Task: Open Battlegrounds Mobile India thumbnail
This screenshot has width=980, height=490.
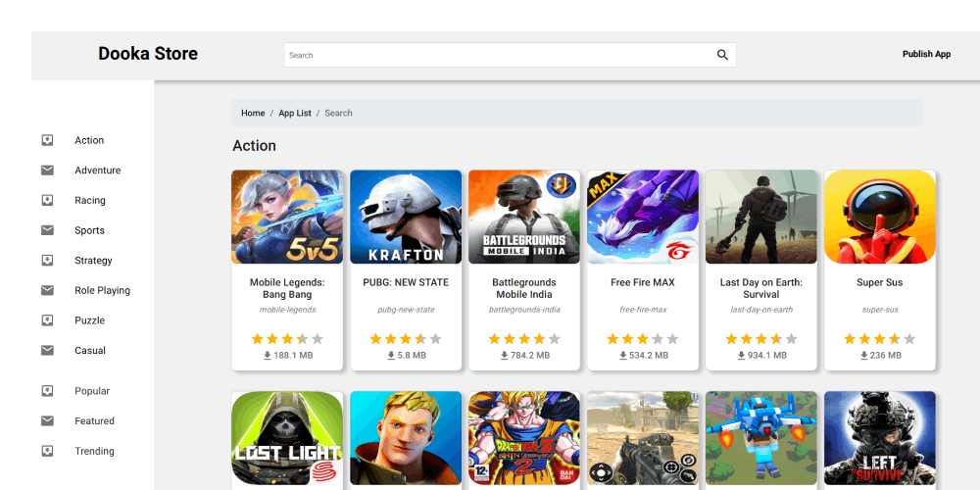Action: coord(523,217)
